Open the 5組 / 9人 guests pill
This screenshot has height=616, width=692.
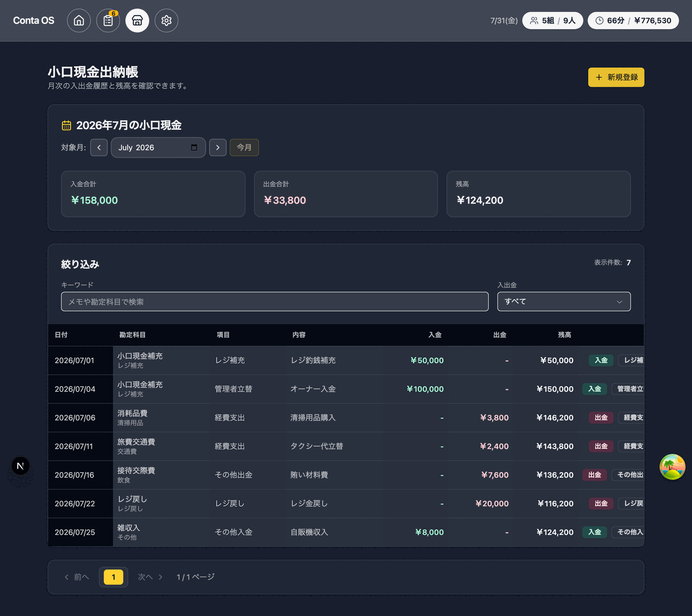click(553, 21)
